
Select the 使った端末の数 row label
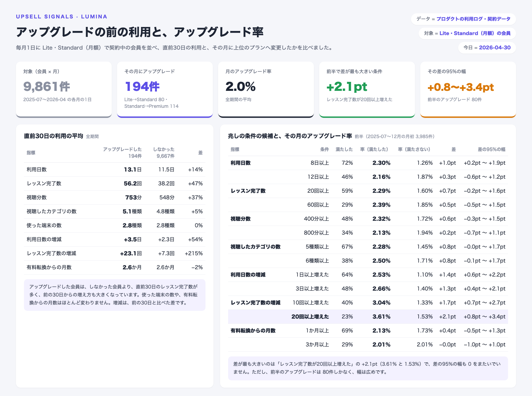44,226
